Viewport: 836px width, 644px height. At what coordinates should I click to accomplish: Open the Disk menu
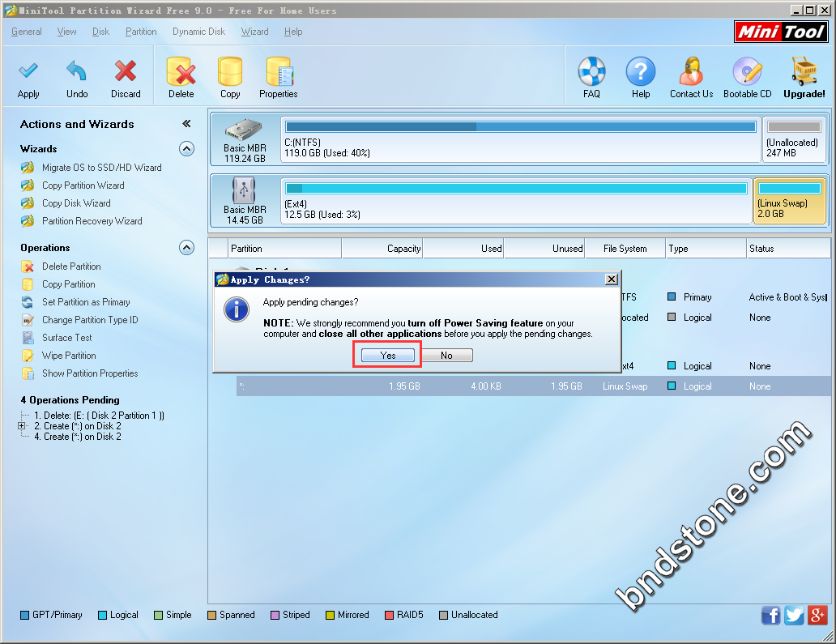pyautogui.click(x=100, y=32)
